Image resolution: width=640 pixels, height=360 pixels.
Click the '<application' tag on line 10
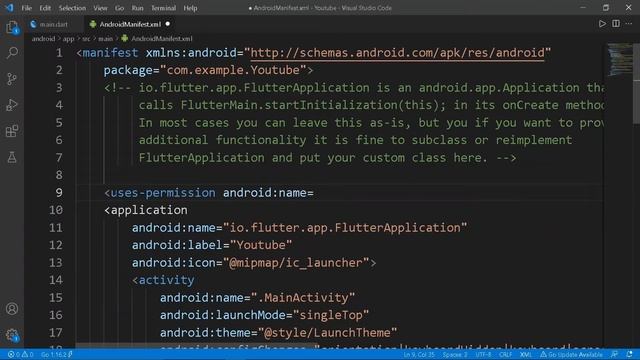[146, 210]
